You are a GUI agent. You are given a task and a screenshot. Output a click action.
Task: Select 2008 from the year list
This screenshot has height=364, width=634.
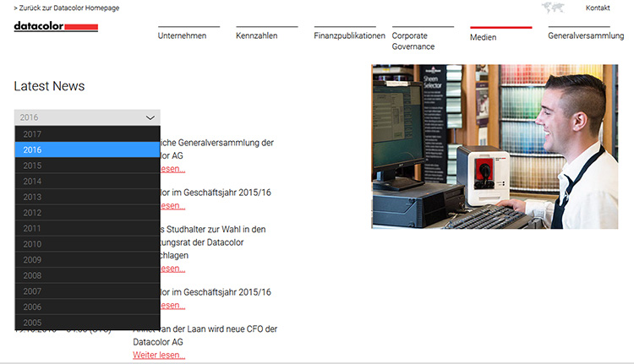[x=87, y=276]
